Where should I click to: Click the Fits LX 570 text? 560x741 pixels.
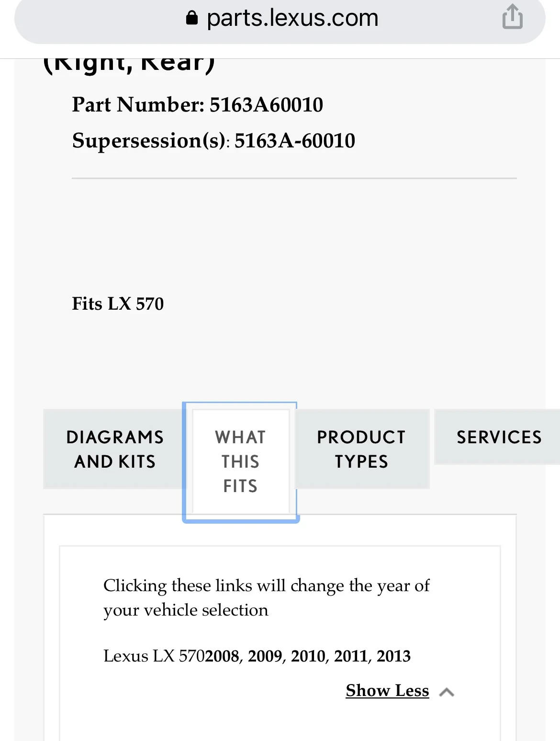pos(118,303)
